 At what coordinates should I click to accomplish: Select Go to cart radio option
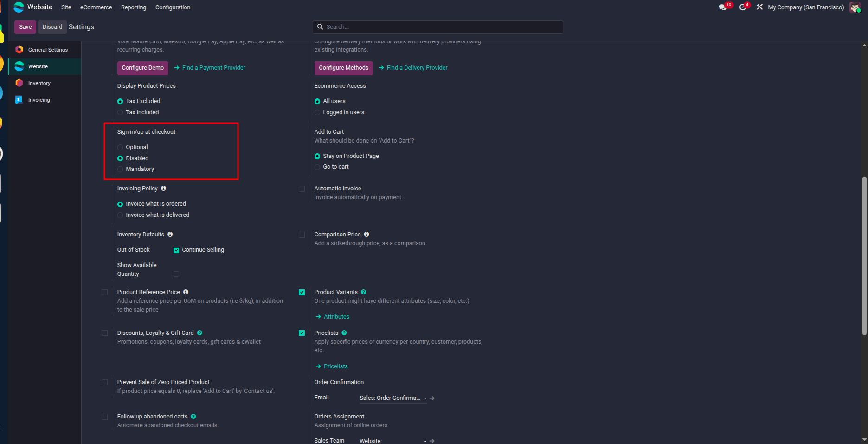(x=317, y=167)
